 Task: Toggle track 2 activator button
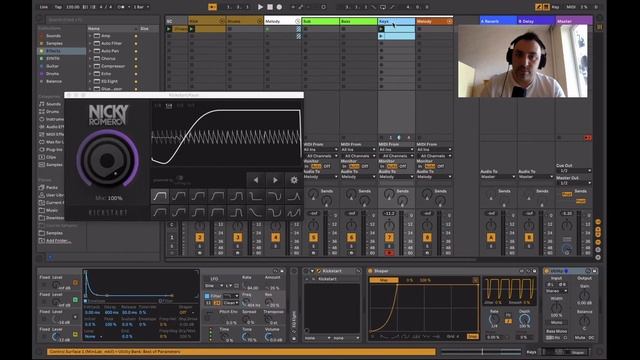200,238
